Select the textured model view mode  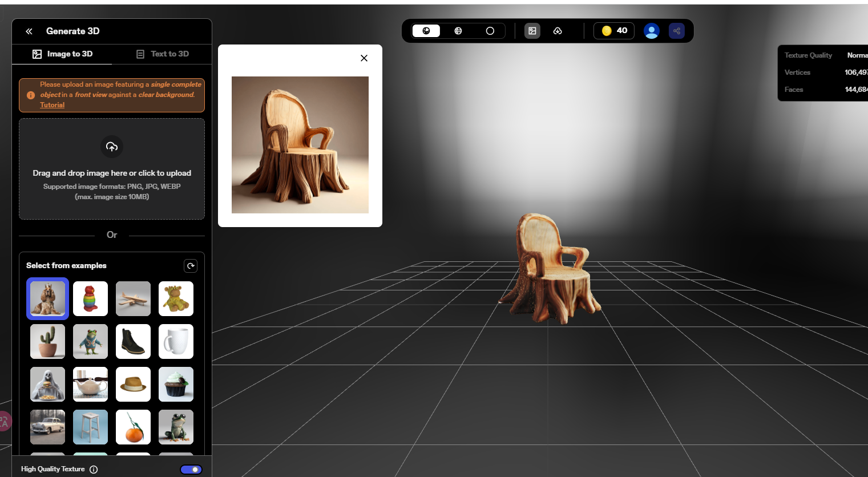click(x=426, y=31)
